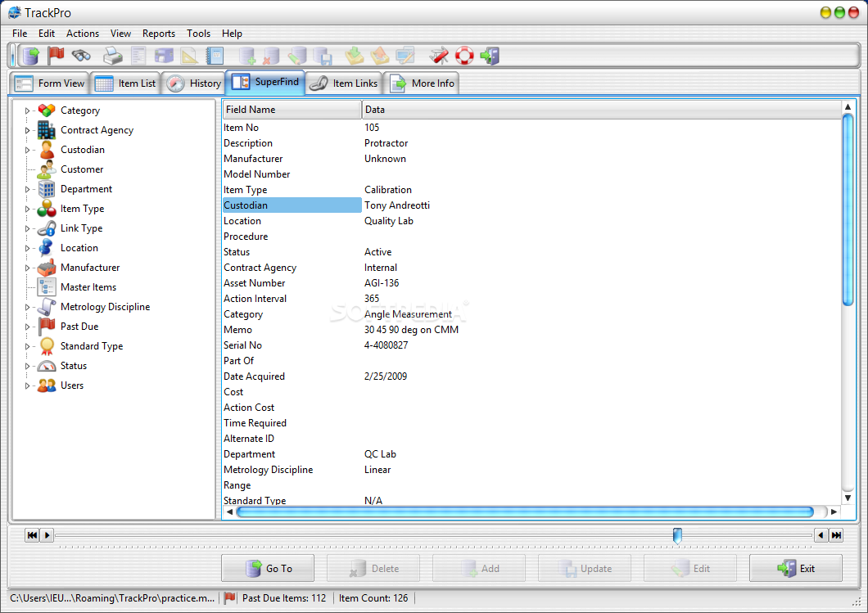This screenshot has width=868, height=613.
Task: Click the Manufacturer factory icon
Action: point(47,268)
